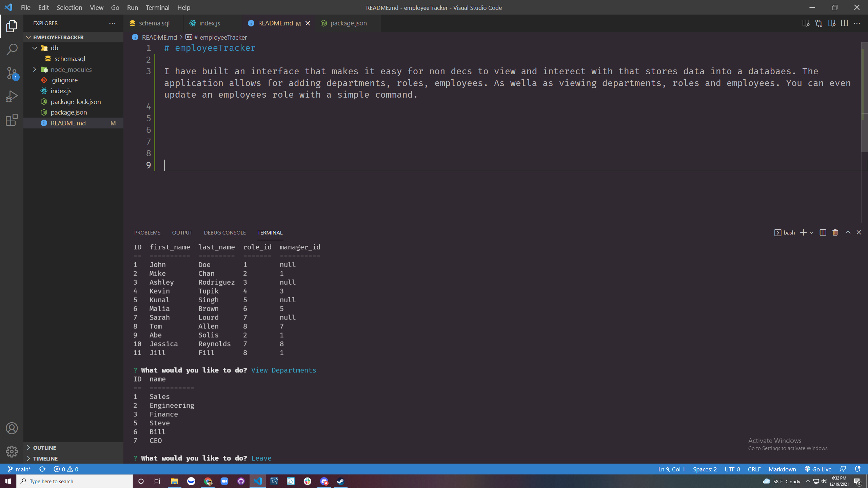Open the Run and Debug view
The height and width of the screenshot is (488, 868).
[x=12, y=96]
